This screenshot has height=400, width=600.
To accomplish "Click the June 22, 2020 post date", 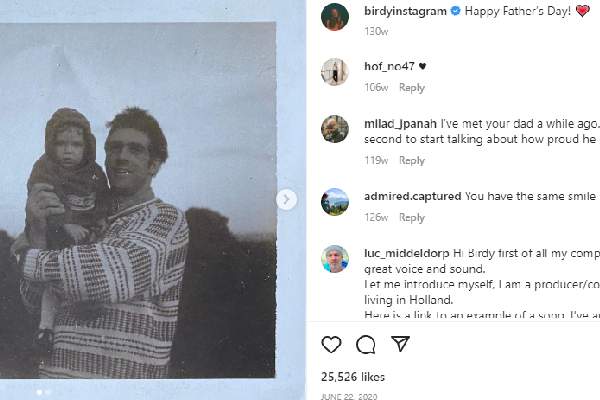I will (348, 396).
